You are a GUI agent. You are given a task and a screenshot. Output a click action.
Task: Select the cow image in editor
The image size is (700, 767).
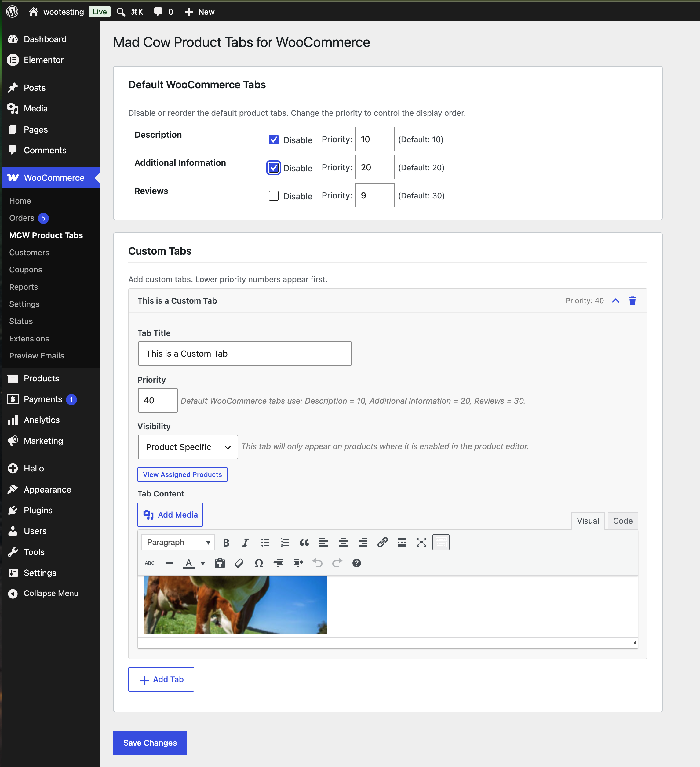235,605
